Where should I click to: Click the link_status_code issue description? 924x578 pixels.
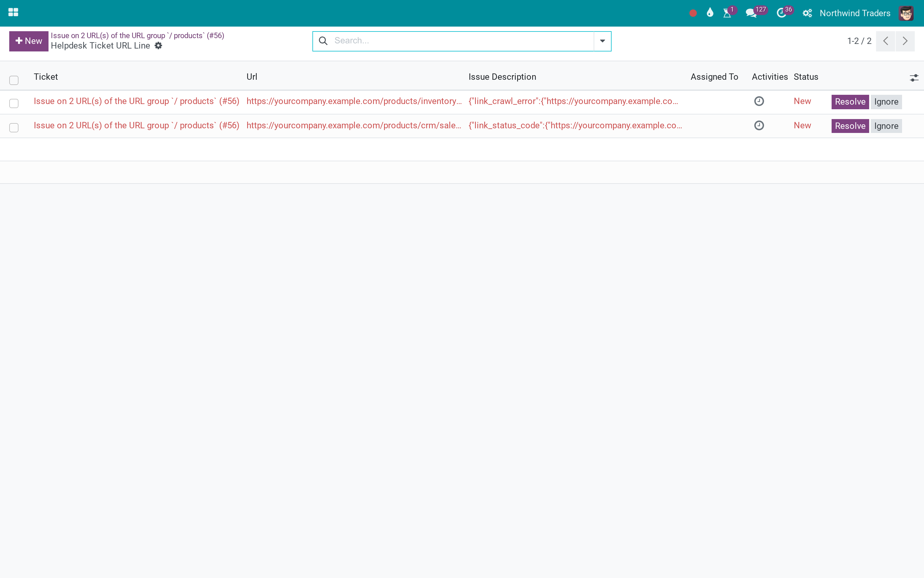[x=575, y=125]
